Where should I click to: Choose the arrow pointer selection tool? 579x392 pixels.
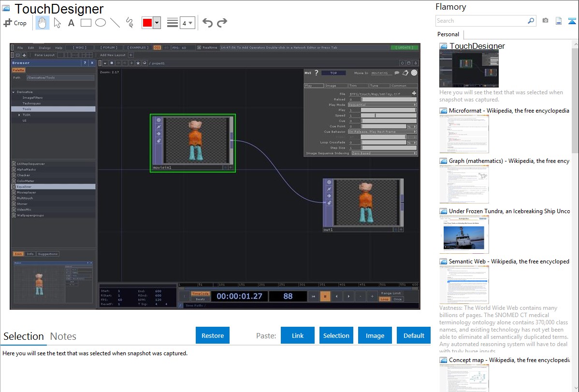57,23
